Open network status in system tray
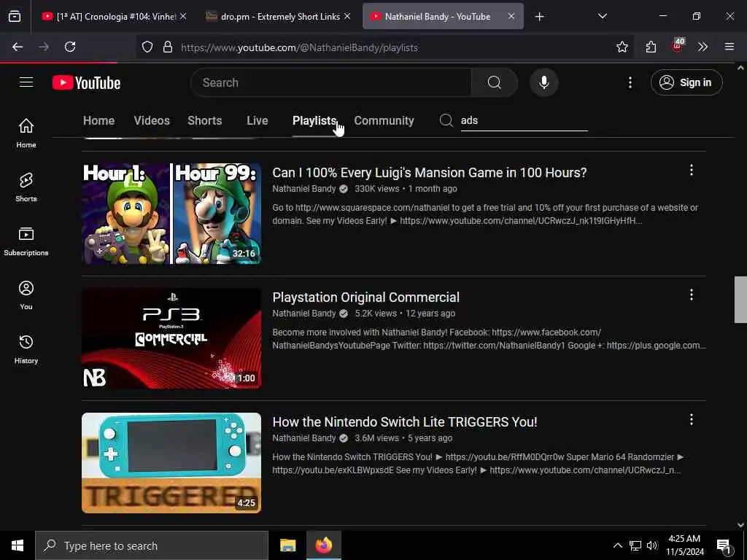 click(635, 545)
